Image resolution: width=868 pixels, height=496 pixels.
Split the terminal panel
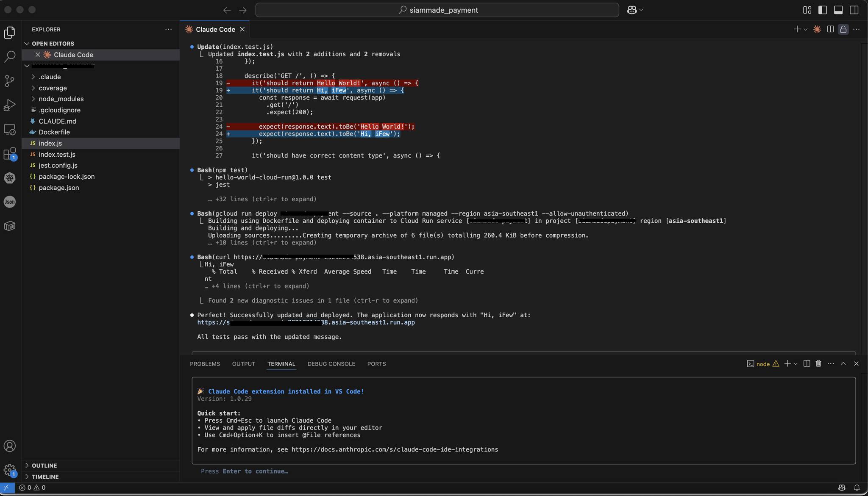[807, 364]
